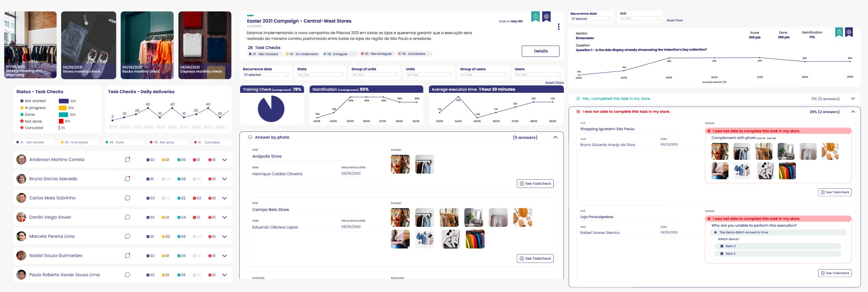Viewport: 868px width, 292px height.
Task: Open the Users filter dropdown
Action: point(538,75)
